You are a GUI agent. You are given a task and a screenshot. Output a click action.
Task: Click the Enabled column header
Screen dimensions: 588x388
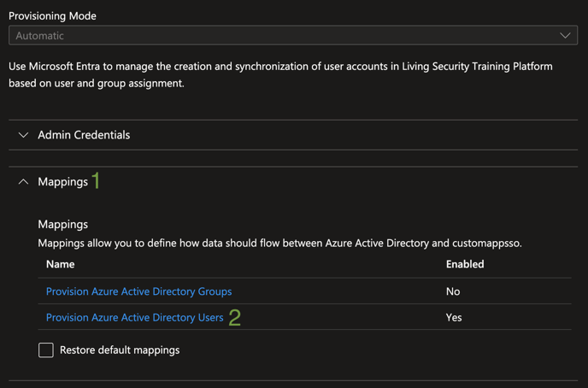pyautogui.click(x=465, y=264)
